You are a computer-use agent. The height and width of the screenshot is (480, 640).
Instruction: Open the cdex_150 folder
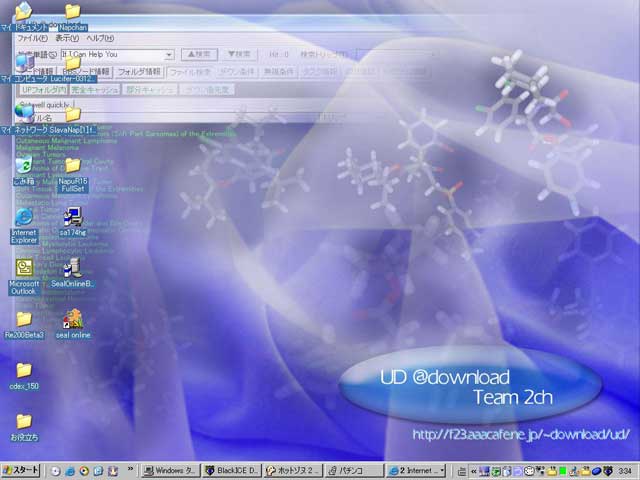point(23,371)
